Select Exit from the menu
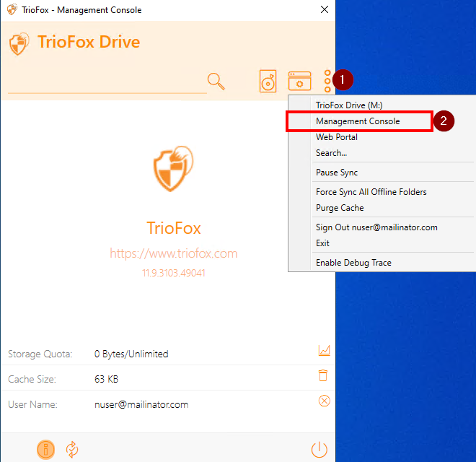Screen dimensions: 476x462 click(382, 243)
